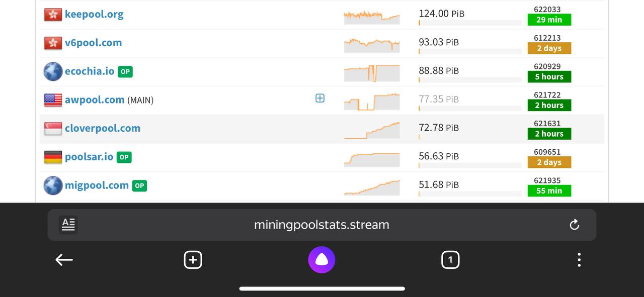Open a new tab with plus icon

tap(193, 260)
